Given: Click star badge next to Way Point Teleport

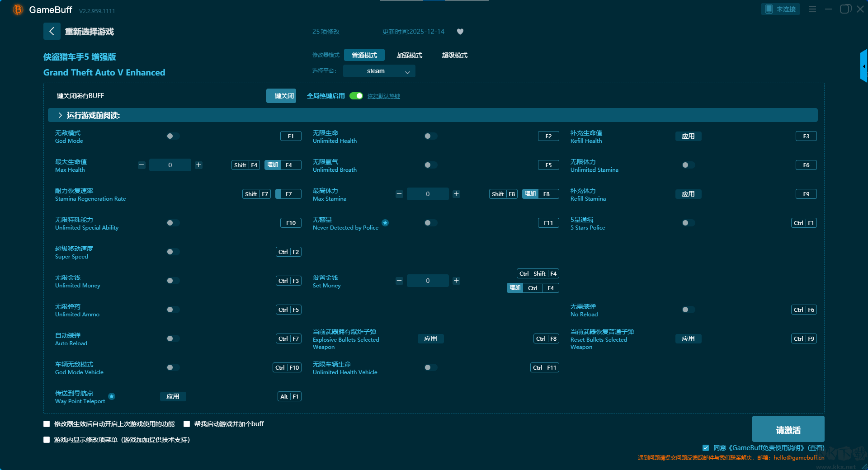Looking at the screenshot, I should 112,396.
